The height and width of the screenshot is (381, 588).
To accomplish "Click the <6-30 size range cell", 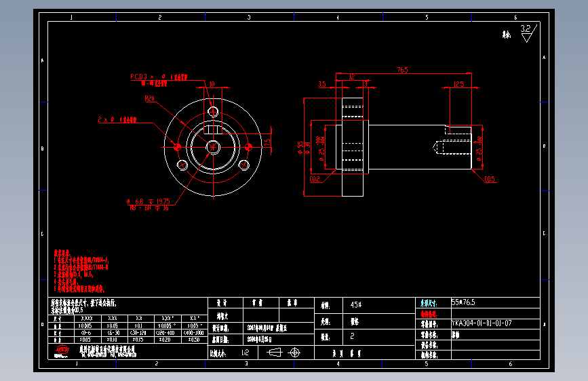I will click(x=113, y=333).
